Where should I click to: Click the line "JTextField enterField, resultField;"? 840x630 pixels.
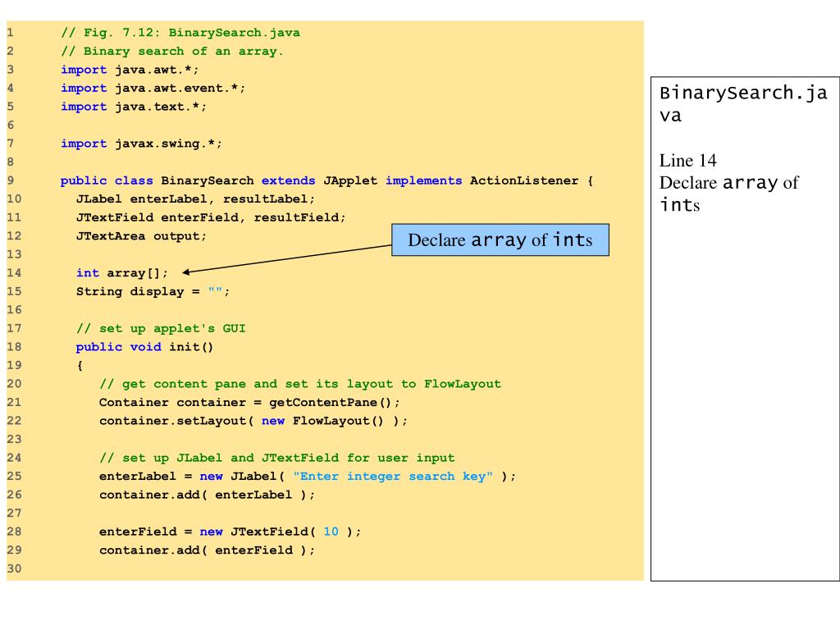tap(211, 217)
